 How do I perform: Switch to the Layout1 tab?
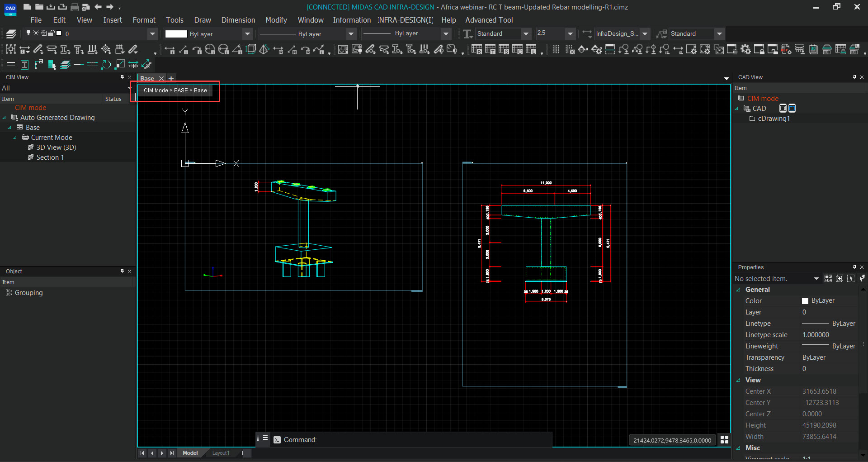click(x=221, y=453)
